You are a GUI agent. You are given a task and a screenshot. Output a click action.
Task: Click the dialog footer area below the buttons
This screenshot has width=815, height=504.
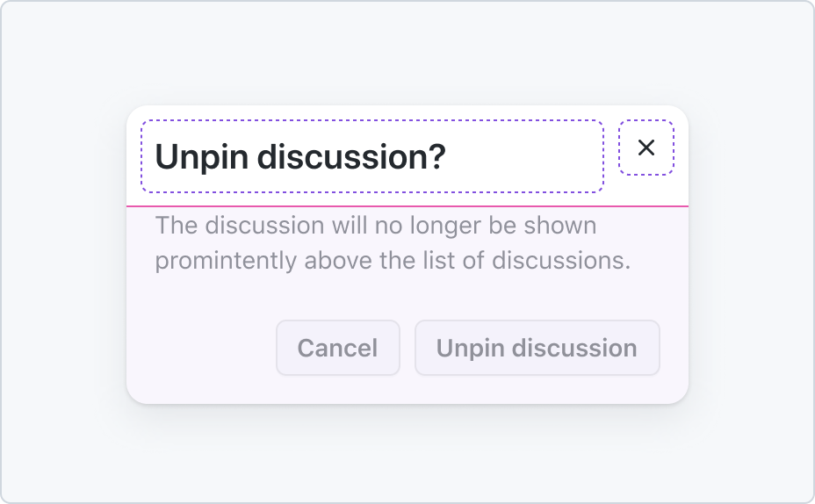[407, 389]
